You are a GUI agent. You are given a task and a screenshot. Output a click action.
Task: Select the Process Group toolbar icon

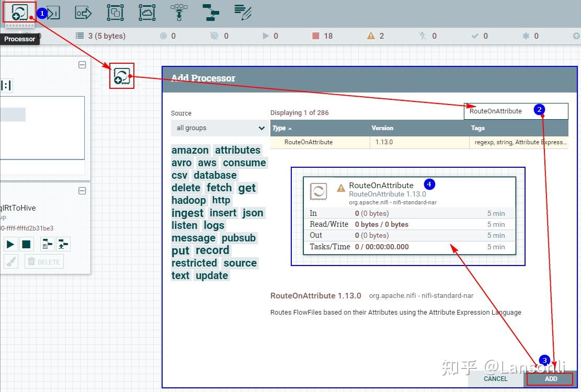(115, 13)
